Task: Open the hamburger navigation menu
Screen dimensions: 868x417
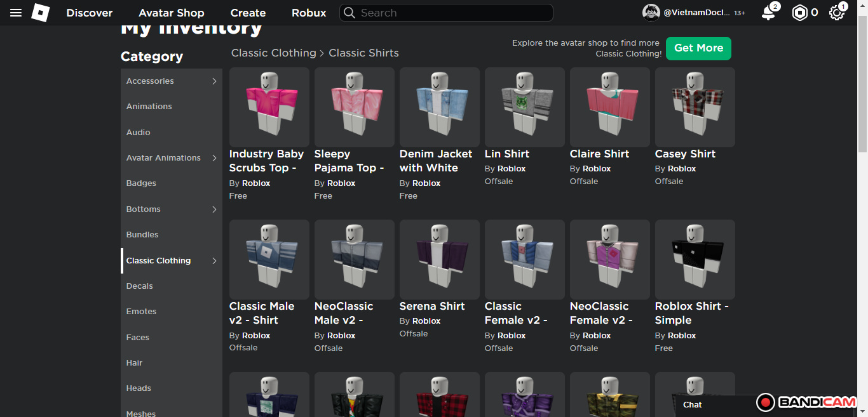Action: tap(16, 13)
